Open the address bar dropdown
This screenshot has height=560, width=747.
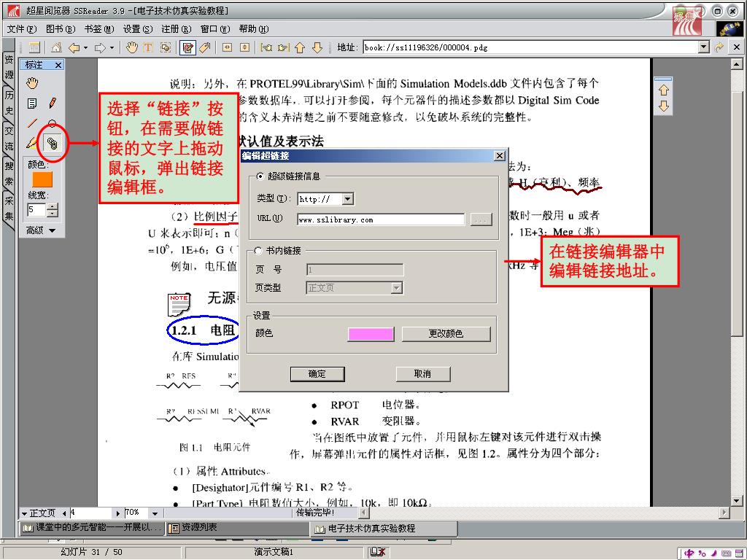pyautogui.click(x=704, y=47)
